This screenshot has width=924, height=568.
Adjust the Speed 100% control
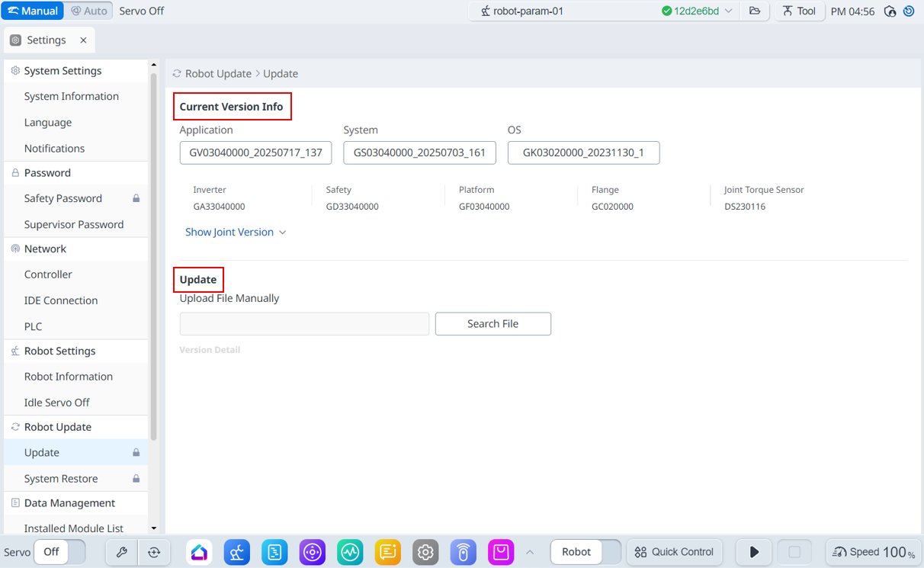point(873,552)
